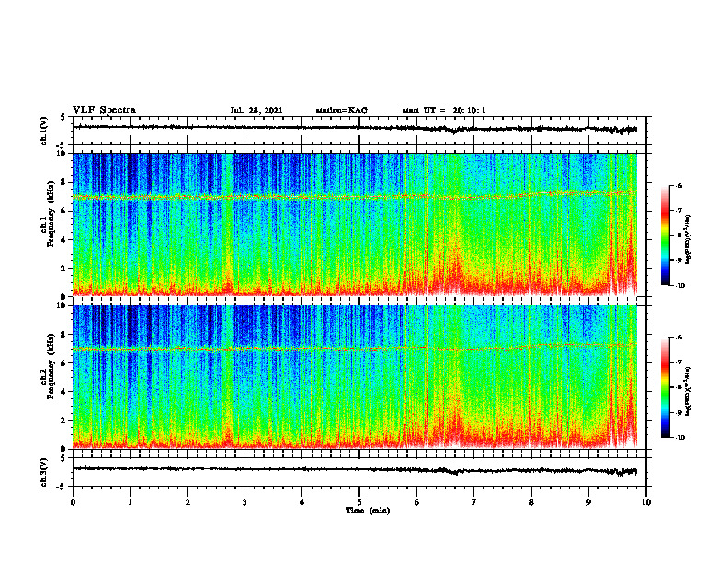Click the ch.1 spectrogram color bar
The image size is (728, 563).
pos(665,236)
